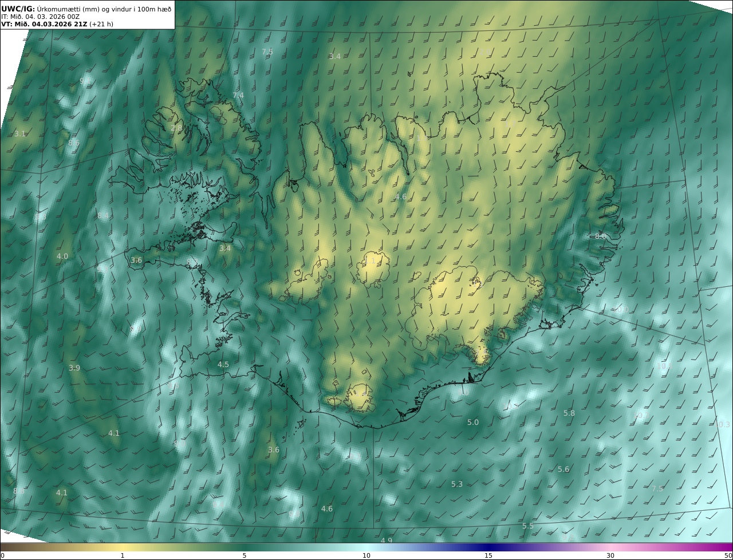Click the '9.1' value label on the map
Image resolution: width=733 pixels, height=560 pixels.
[x=85, y=81]
